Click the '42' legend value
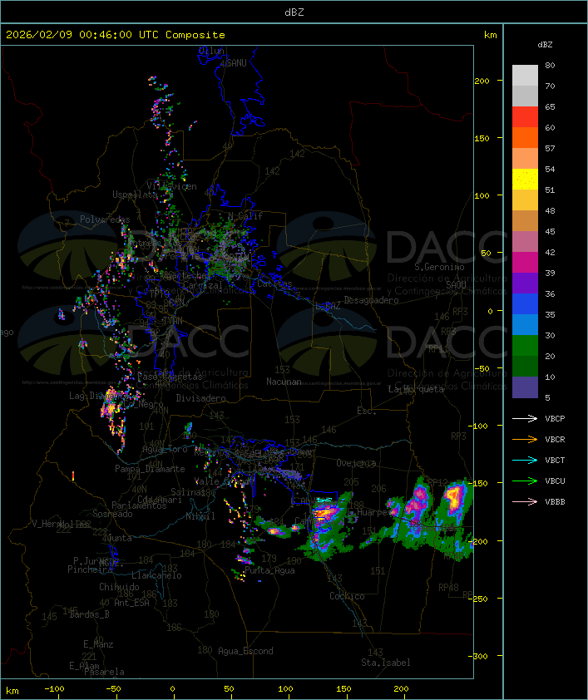588x700 pixels. click(x=550, y=252)
